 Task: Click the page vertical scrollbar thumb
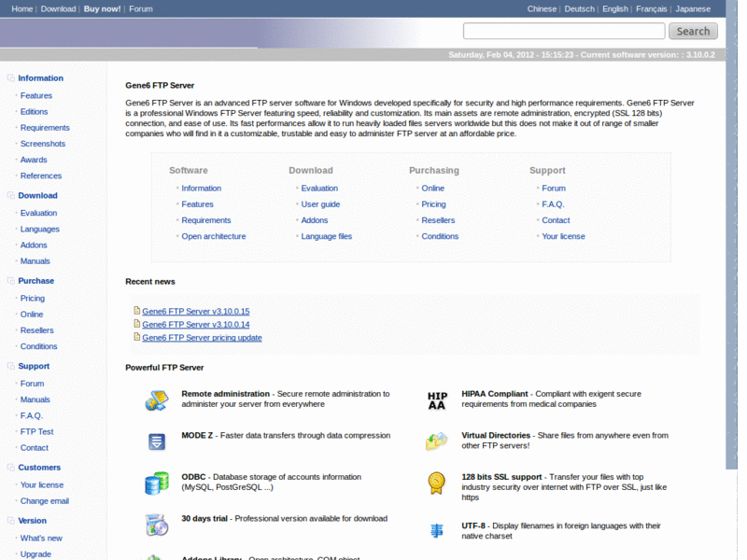pyautogui.click(x=731, y=234)
